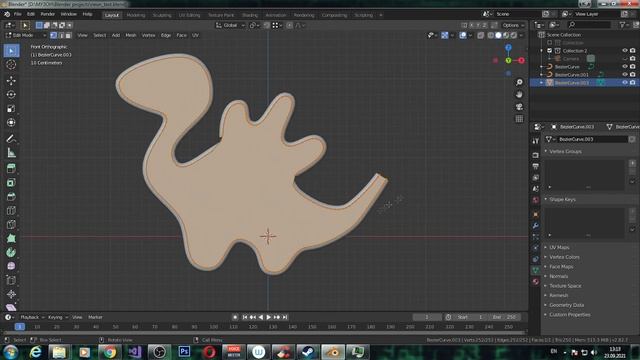The image size is (640, 360).
Task: Toggle X-ray view button
Action: (481, 36)
